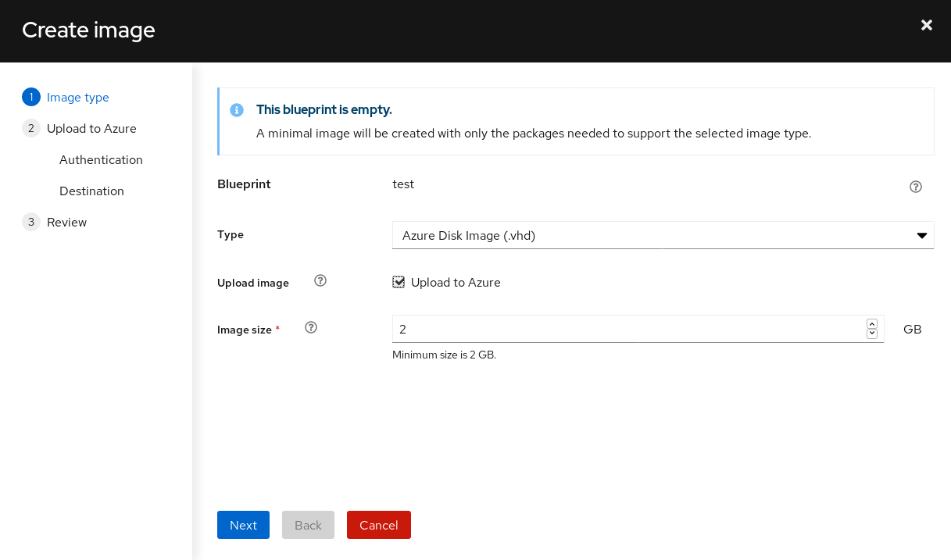The image size is (951, 560).
Task: Click the Upload image help icon
Action: coord(320,280)
